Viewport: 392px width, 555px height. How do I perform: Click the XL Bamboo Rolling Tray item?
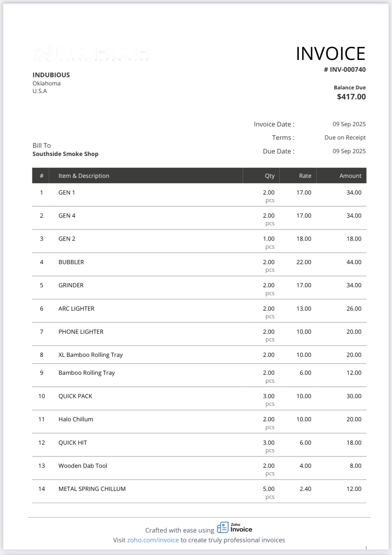click(x=91, y=355)
